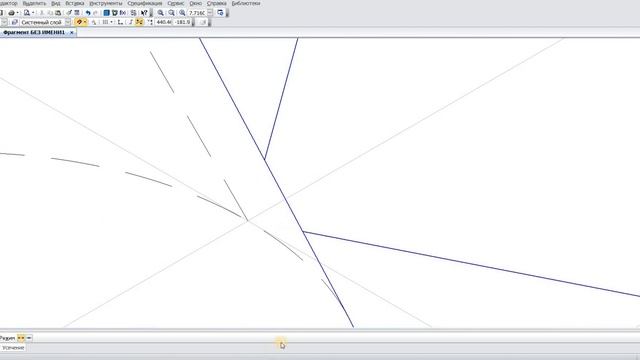Click the second zoom magnifier icon
Image resolution: width=640 pixels, height=360 pixels.
point(171,13)
